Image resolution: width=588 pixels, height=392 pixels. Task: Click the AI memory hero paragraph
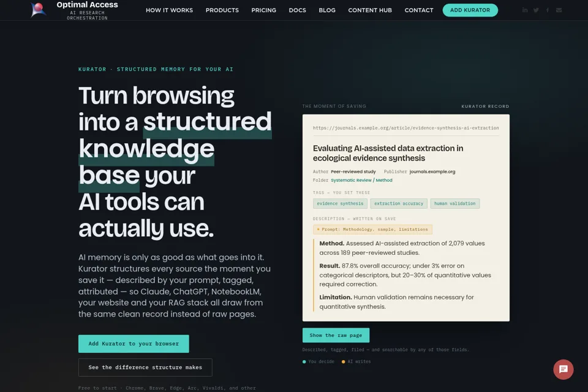[x=175, y=286]
